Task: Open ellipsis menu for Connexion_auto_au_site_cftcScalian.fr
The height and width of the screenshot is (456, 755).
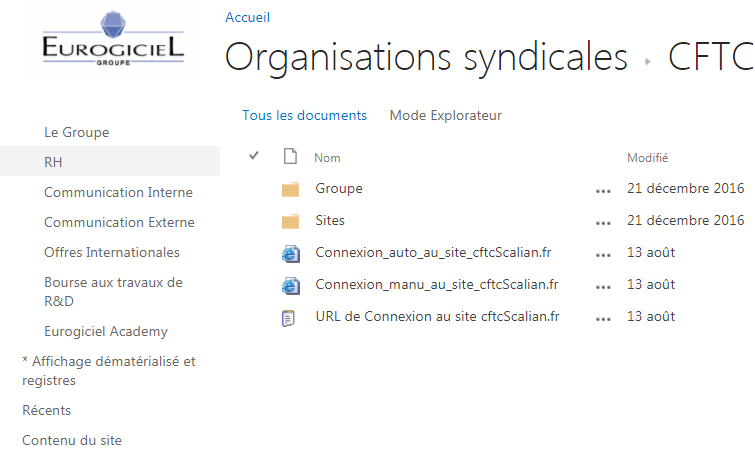Action: pos(603,255)
